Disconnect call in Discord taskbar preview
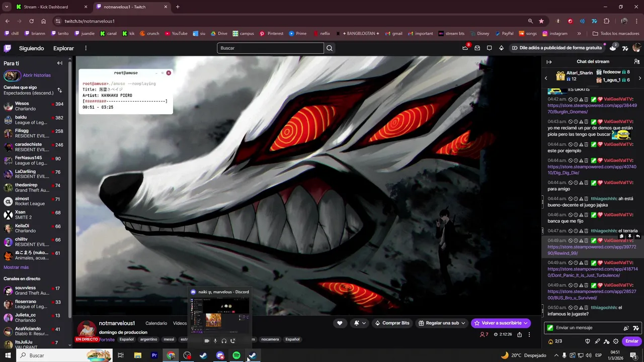644x362 pixels. pyautogui.click(x=232, y=341)
